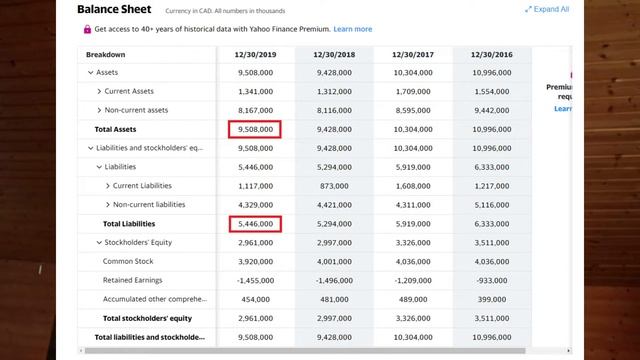640x360 pixels.
Task: Select the 12/30/2016 column header
Action: pyautogui.click(x=492, y=54)
